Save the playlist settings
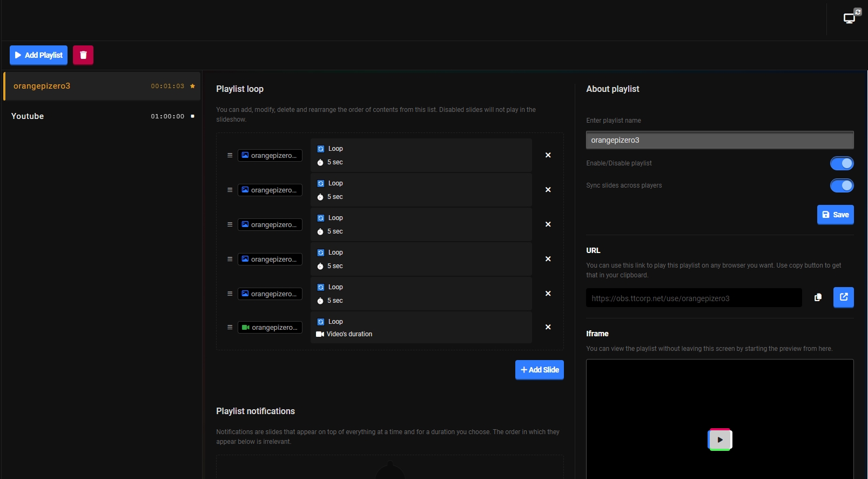868x479 pixels. (835, 215)
